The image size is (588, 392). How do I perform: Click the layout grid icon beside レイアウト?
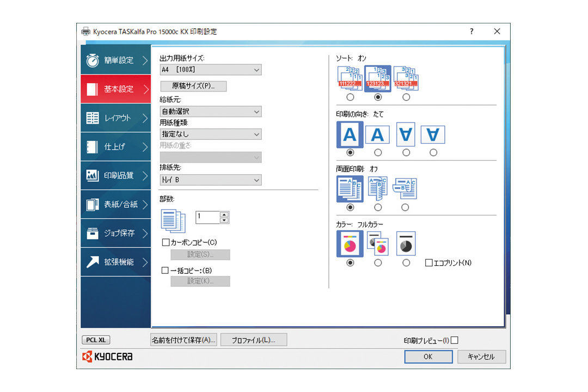[x=93, y=118]
